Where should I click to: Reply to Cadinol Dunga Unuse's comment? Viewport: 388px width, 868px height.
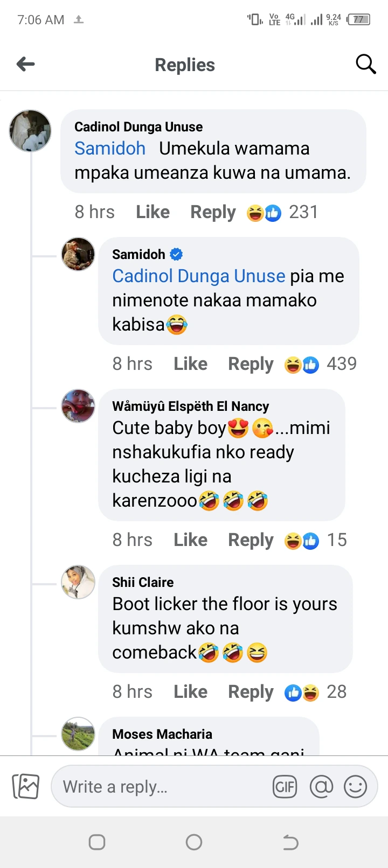pos(213,212)
